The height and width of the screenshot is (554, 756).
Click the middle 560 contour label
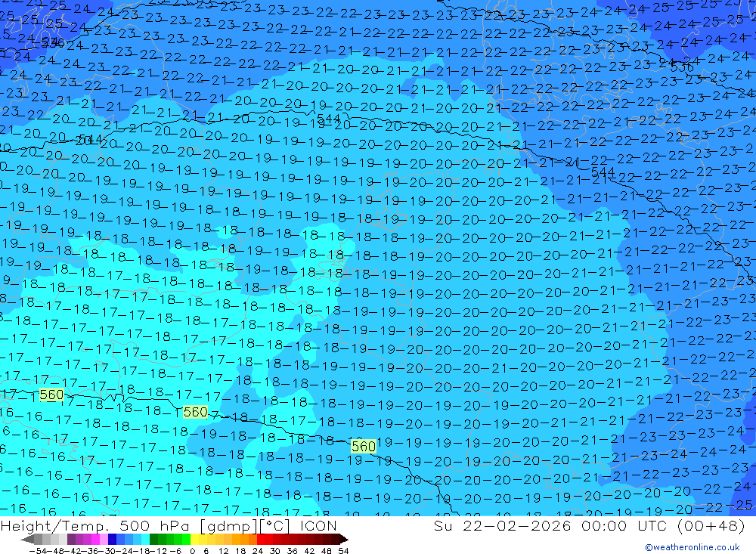195,412
